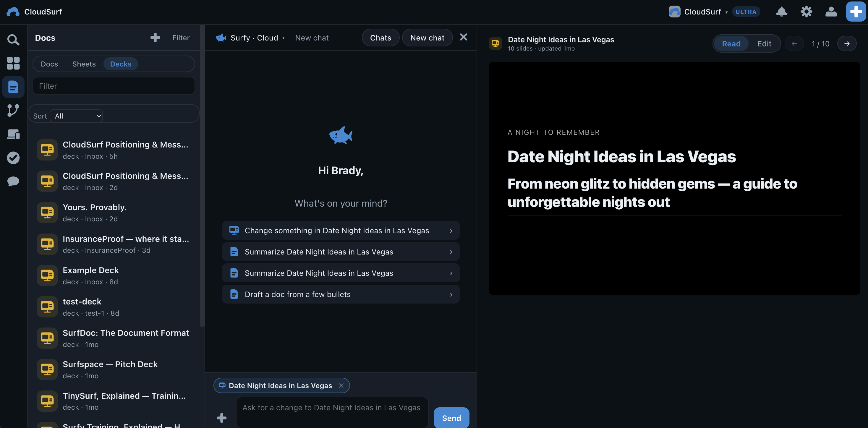Image resolution: width=868 pixels, height=428 pixels.
Task: Open the search icon in left sidebar
Action: coord(13,40)
